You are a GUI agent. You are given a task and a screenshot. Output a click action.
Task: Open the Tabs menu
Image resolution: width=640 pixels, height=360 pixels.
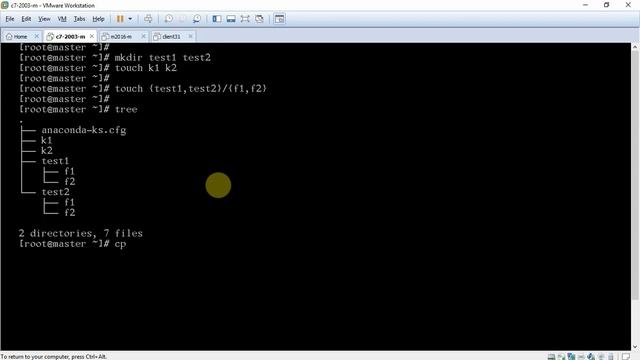point(79,19)
